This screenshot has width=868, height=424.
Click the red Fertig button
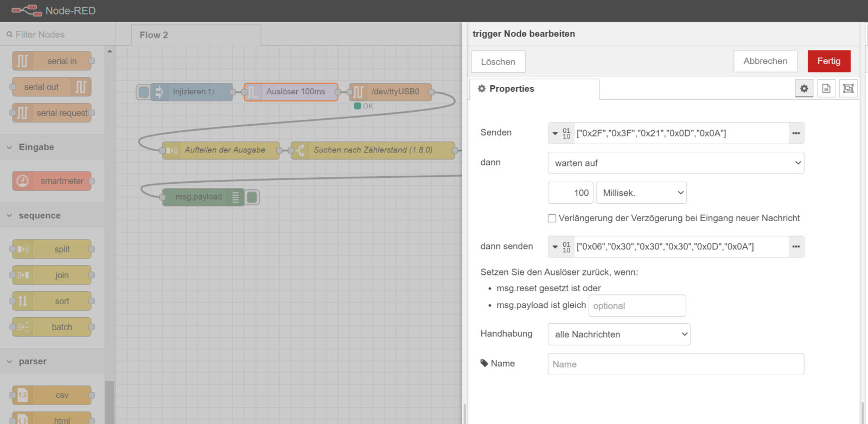tap(828, 61)
